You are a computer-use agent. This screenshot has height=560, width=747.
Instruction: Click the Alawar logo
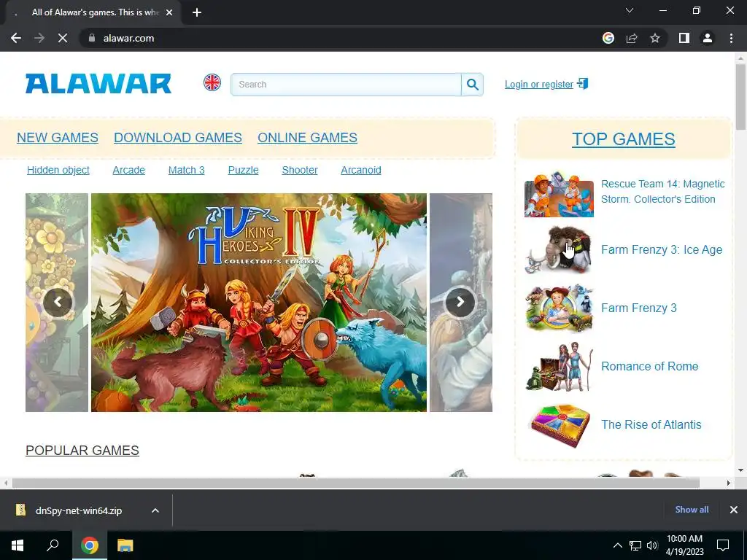tap(98, 84)
